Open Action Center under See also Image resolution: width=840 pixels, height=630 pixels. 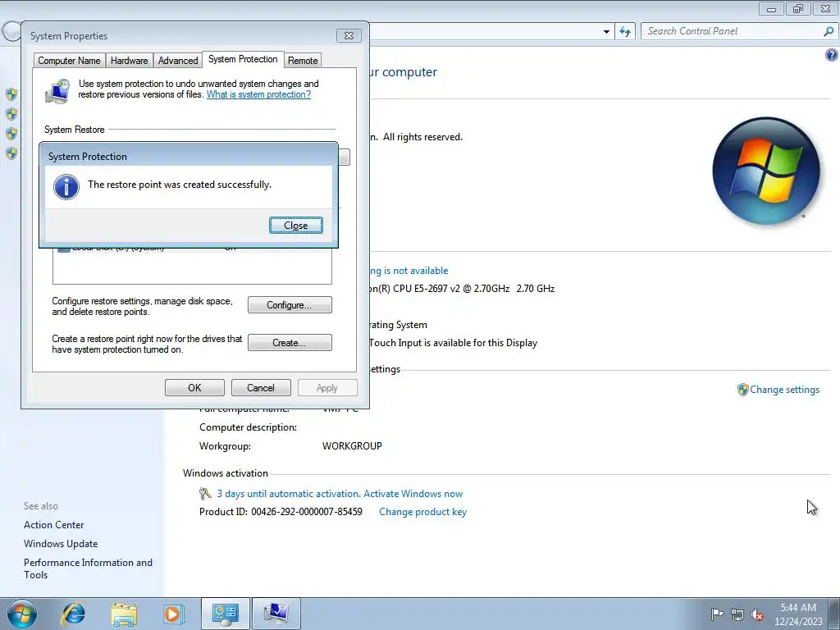[x=53, y=525]
